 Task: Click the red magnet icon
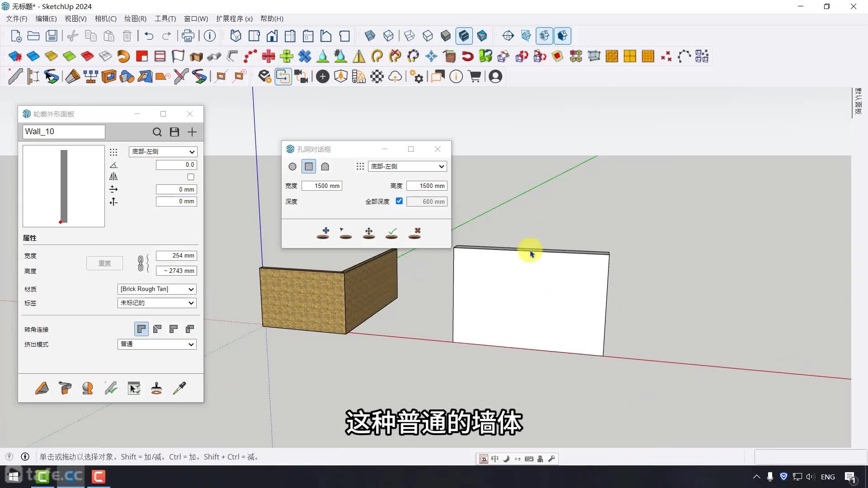(467, 56)
